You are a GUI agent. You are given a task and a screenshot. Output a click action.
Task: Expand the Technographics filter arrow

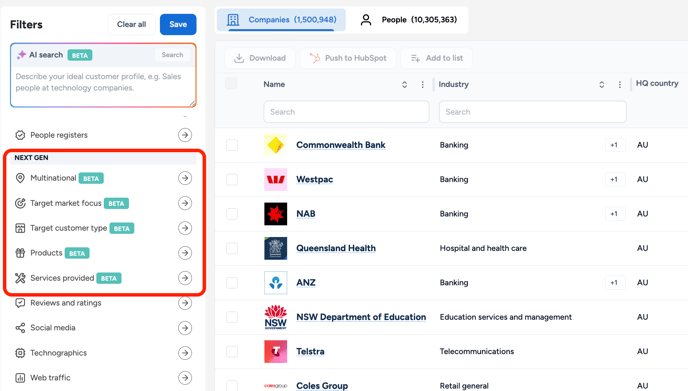tap(185, 353)
